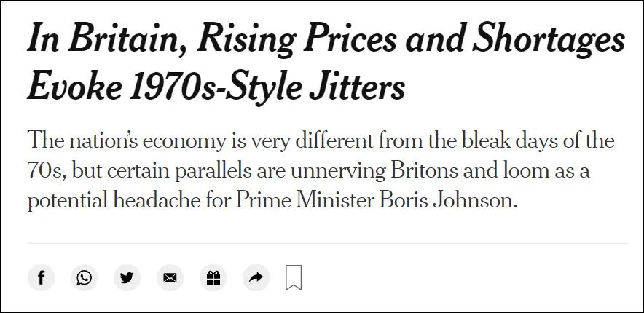The height and width of the screenshot is (313, 644).
Task: Click the '1970s-Style Jitters' headline text
Action: tap(267, 87)
